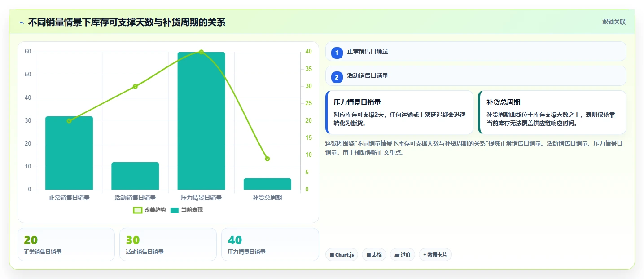Click the stat card showing 20
The width and height of the screenshot is (644, 279).
pos(66,244)
